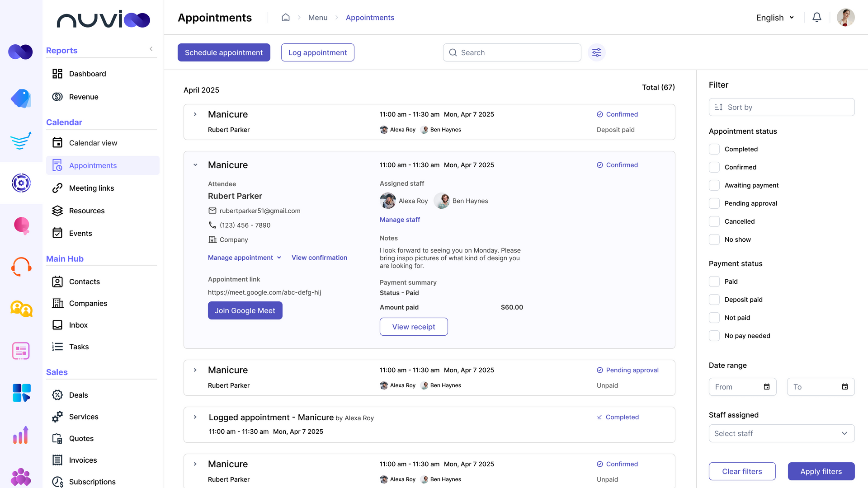Open the notification bell icon
868x488 pixels.
[817, 17]
